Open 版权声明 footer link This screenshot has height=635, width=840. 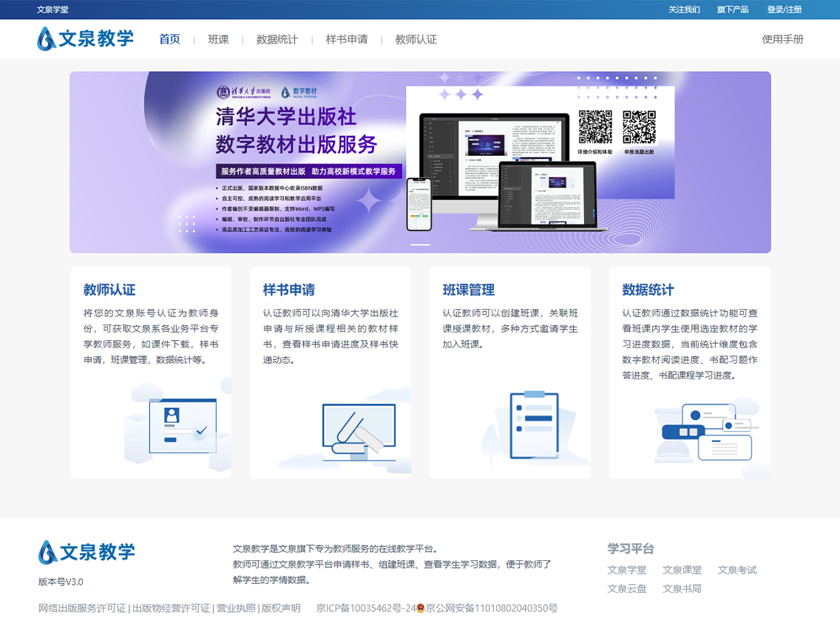click(x=281, y=608)
